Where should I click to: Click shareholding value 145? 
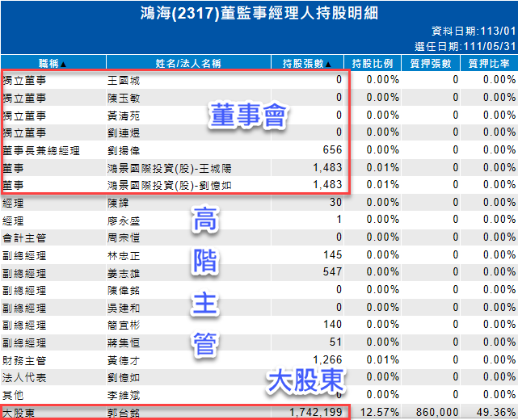332,254
